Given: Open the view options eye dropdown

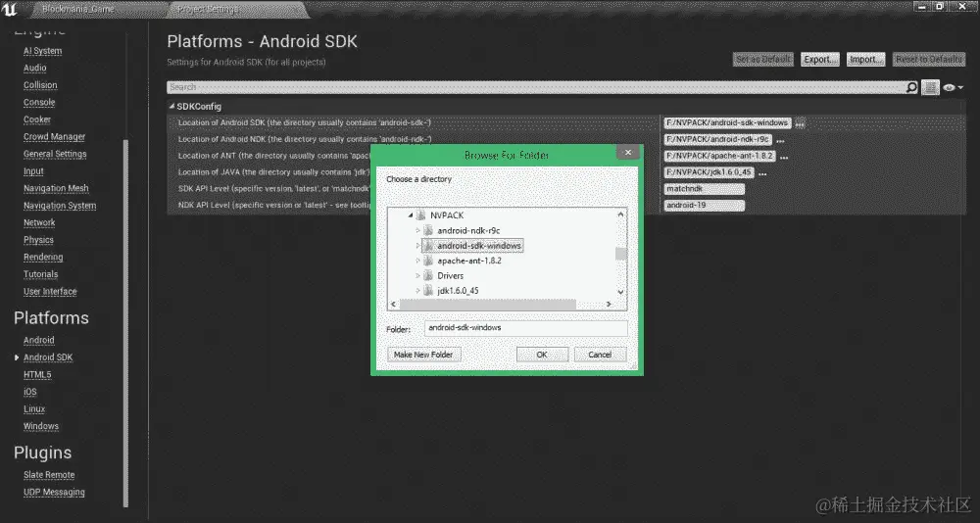Looking at the screenshot, I should click(x=954, y=87).
